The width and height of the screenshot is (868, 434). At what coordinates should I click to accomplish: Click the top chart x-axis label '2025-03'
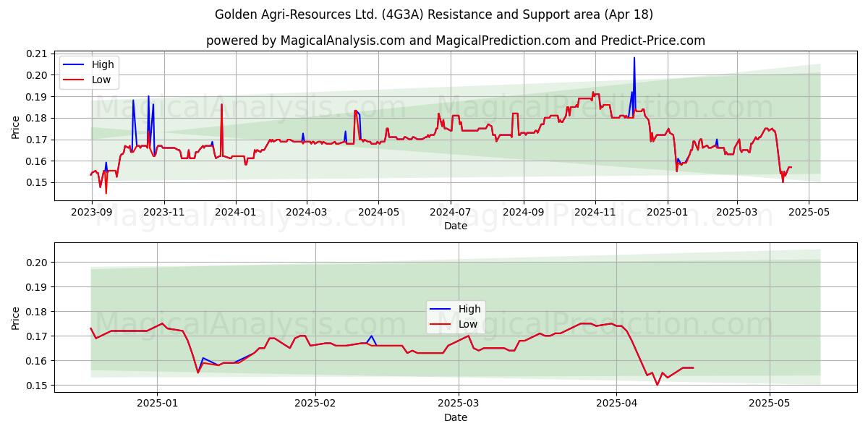(x=737, y=213)
